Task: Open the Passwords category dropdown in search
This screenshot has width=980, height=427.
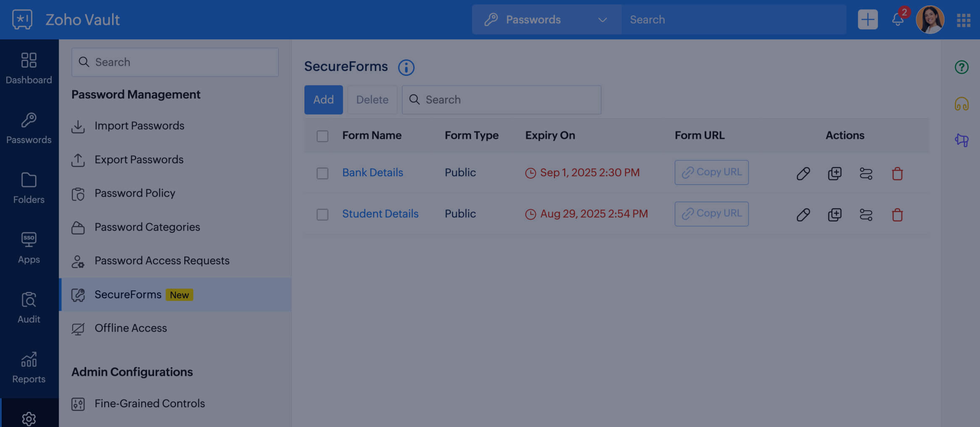Action: [x=603, y=19]
